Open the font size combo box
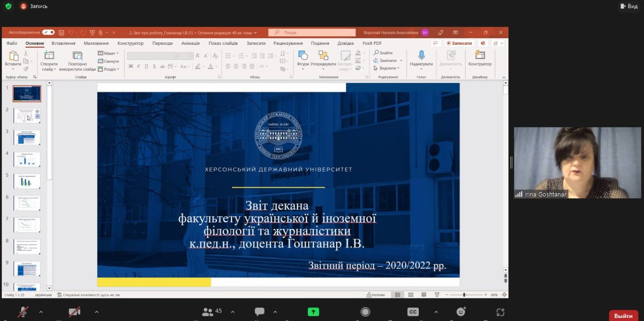This screenshot has width=644, height=321. tap(185, 56)
